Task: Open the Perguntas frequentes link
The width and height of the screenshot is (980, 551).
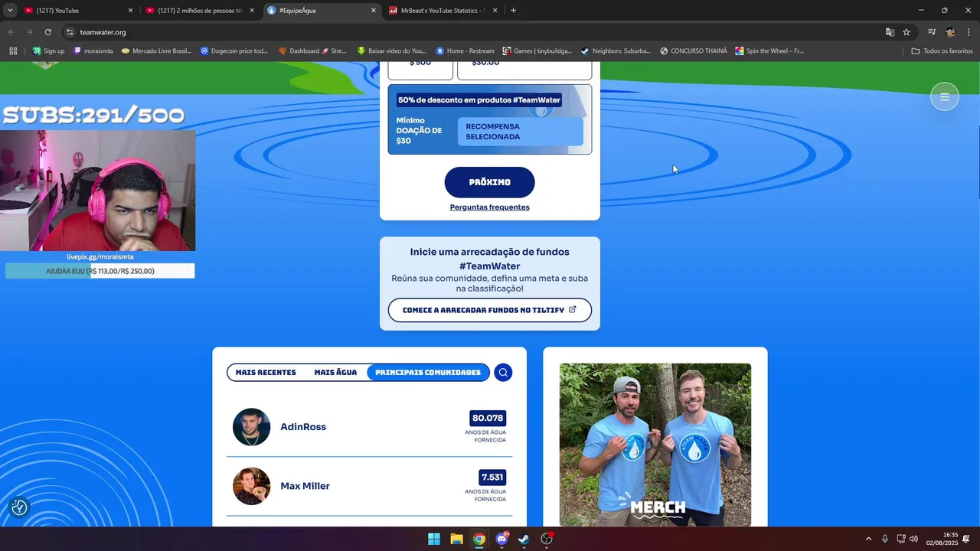Action: (489, 207)
